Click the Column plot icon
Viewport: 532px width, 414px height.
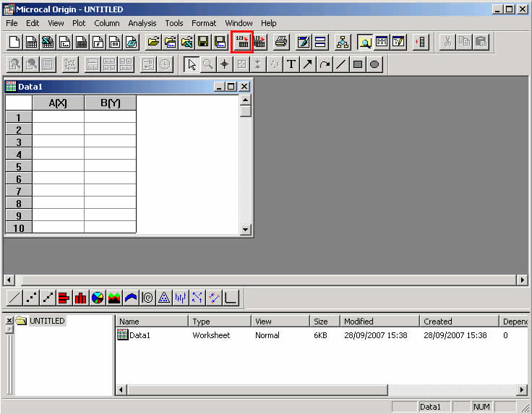click(x=81, y=298)
